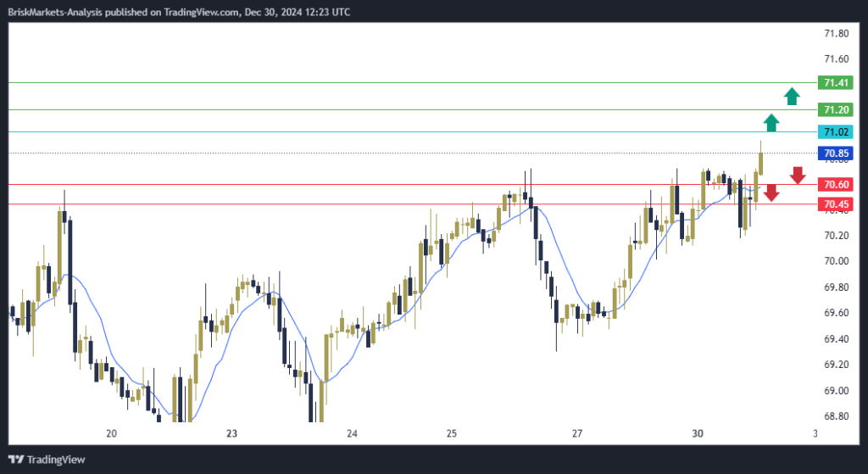This screenshot has width=868, height=474.
Task: Click the lower red down arrow beside 70.45
Action: [x=771, y=193]
